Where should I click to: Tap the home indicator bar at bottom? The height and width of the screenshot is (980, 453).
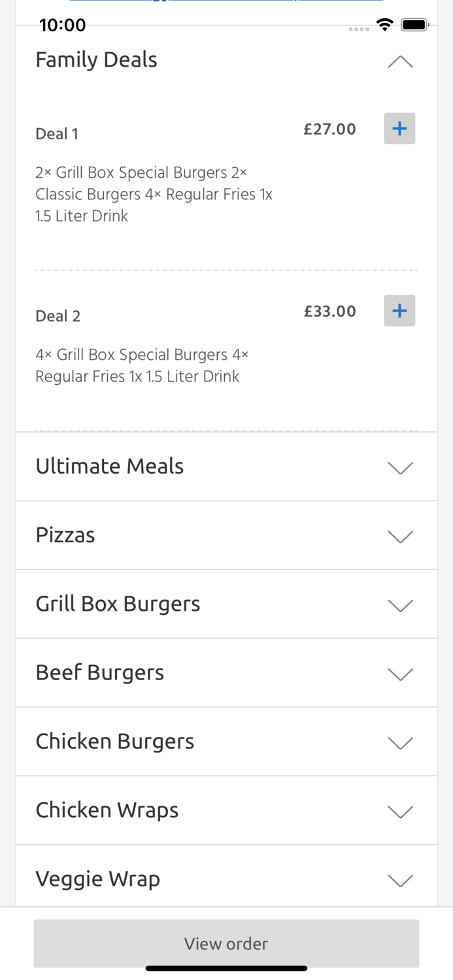point(226,968)
